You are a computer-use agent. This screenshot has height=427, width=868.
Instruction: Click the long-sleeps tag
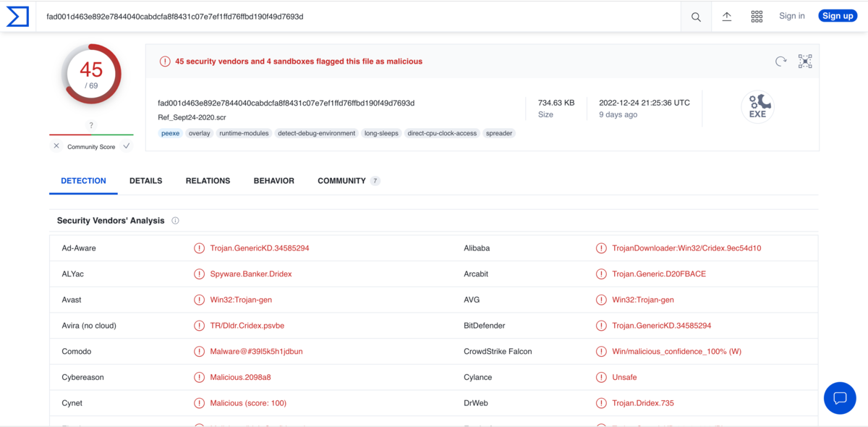coord(381,133)
